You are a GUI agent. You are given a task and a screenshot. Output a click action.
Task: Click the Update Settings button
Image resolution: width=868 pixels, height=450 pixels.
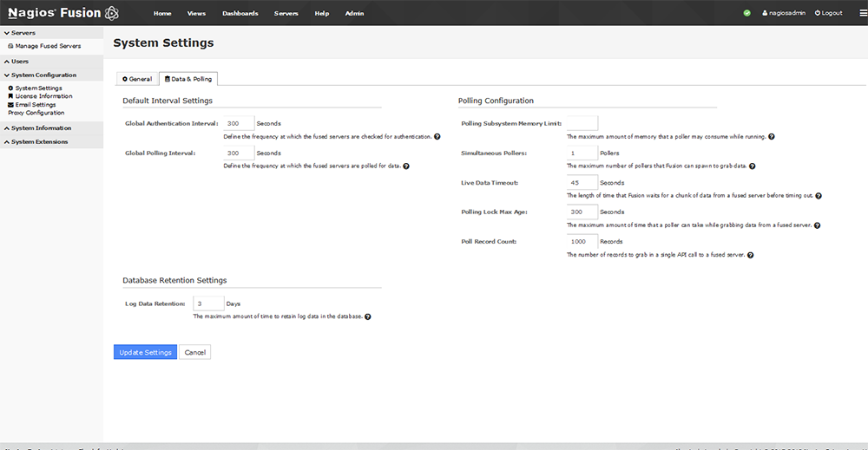(x=146, y=352)
